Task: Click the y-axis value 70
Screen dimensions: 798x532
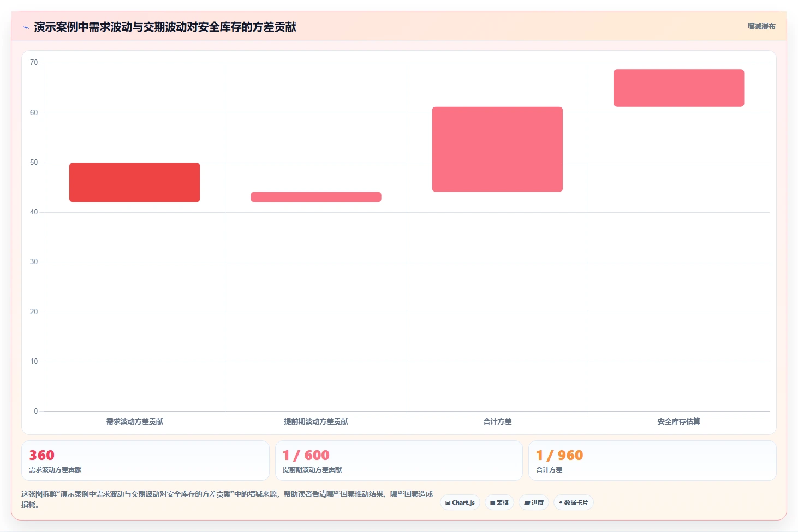Action: pos(34,63)
